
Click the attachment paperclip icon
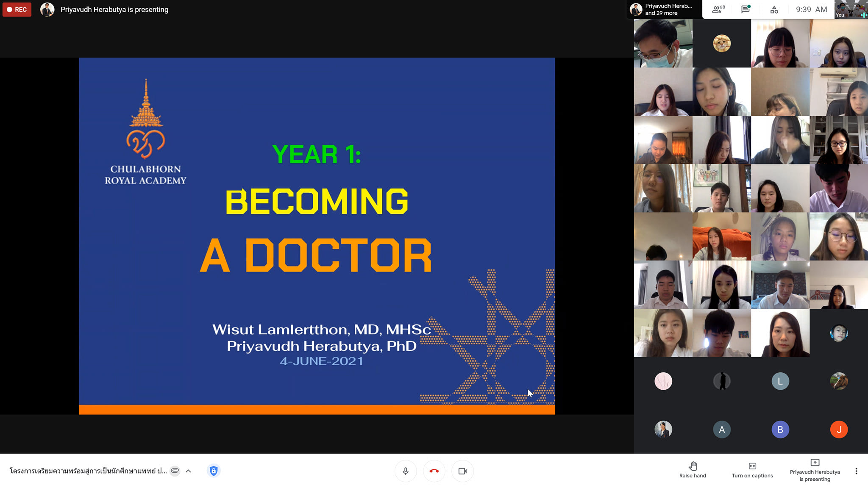(175, 471)
